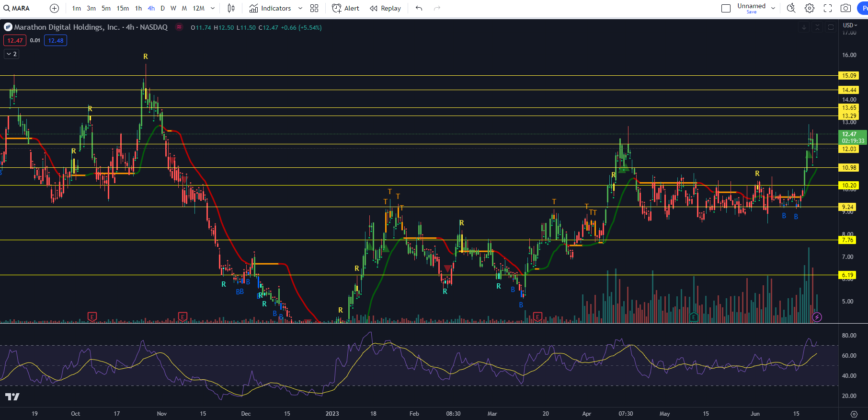Screen dimensions: 868x420
Task: Click earnings E marker near late March
Action: pyautogui.click(x=537, y=316)
